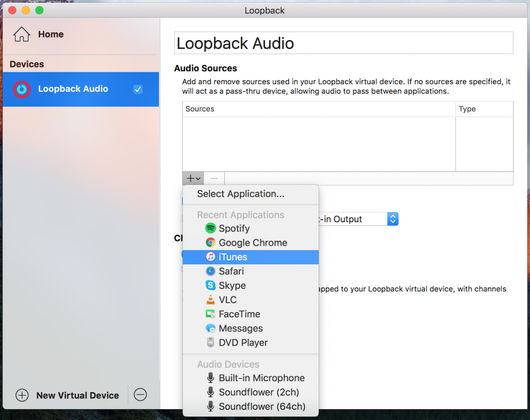Choose DVD Player menu entry
The height and width of the screenshot is (420, 530).
coord(250,343)
